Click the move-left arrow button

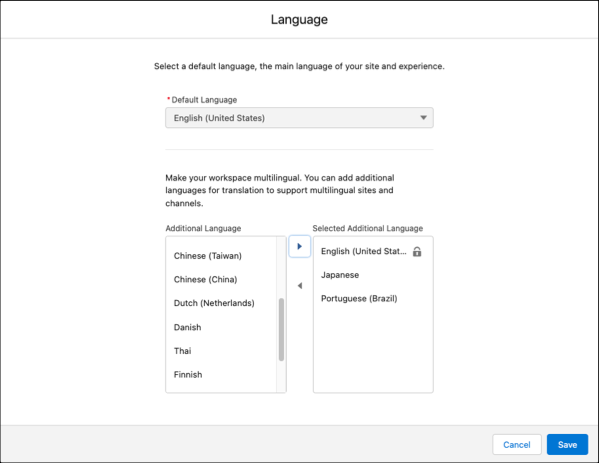coord(300,286)
